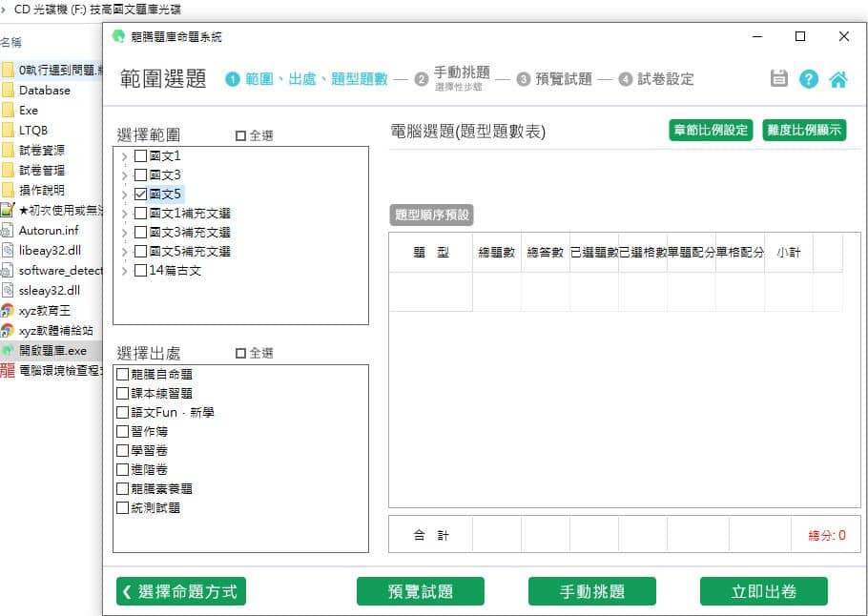This screenshot has height=616, width=868.
Task: Click the 題型 column header
Action: 431,253
